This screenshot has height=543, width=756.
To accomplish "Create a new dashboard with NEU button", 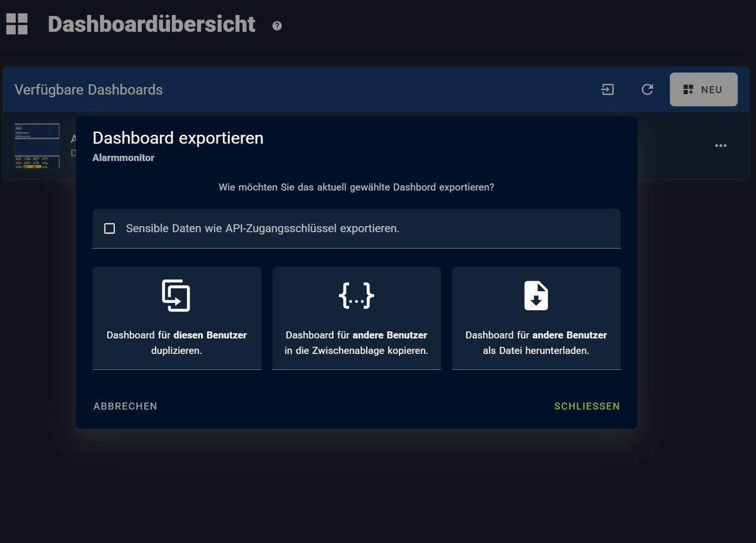I will click(704, 89).
